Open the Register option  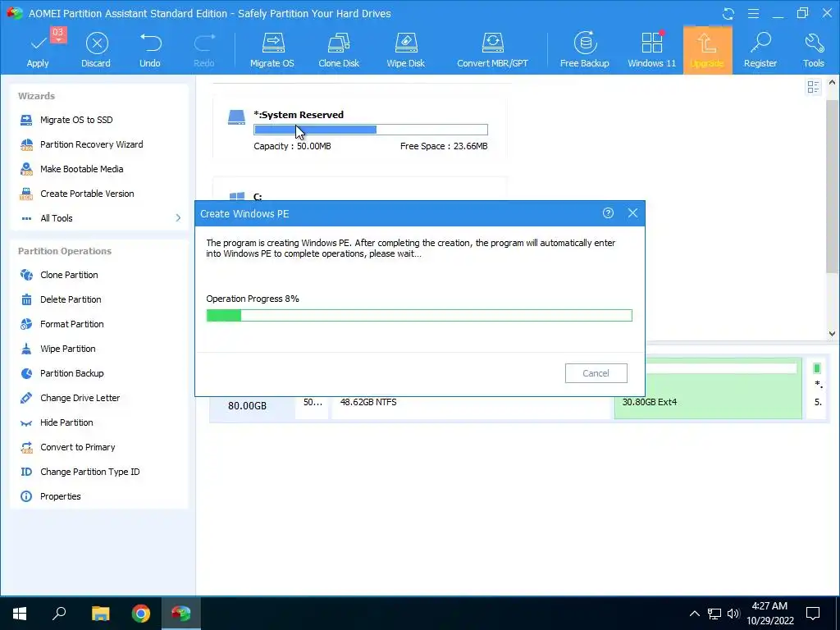pyautogui.click(x=760, y=49)
